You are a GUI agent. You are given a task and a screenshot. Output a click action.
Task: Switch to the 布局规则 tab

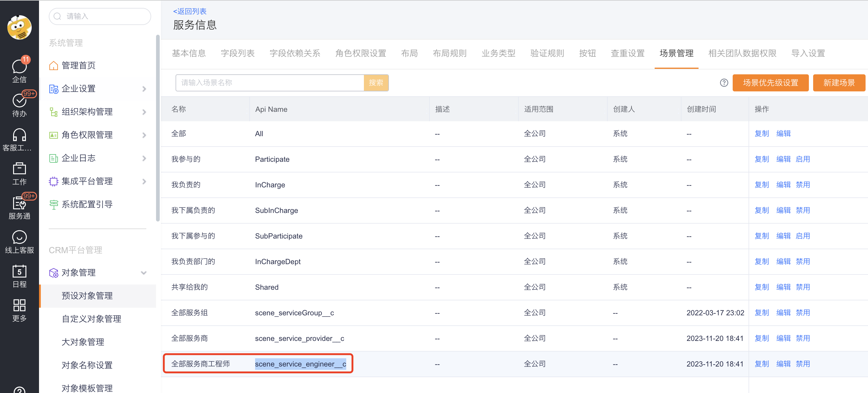click(450, 53)
